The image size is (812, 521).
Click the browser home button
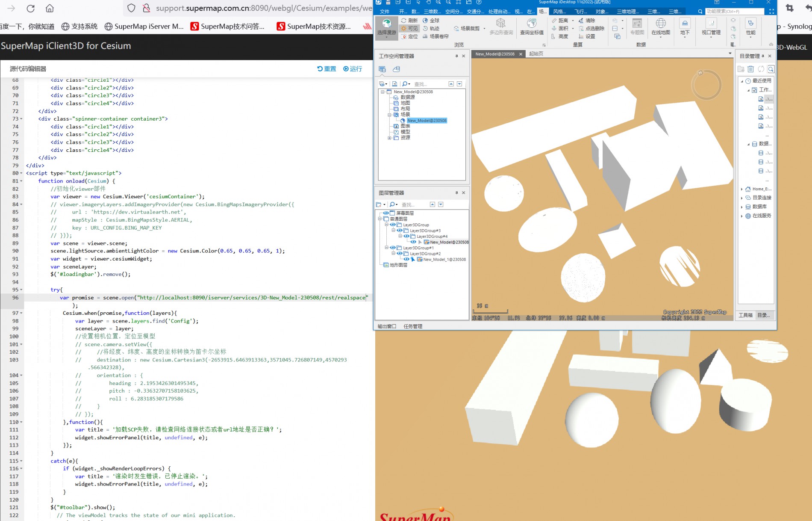tap(50, 9)
